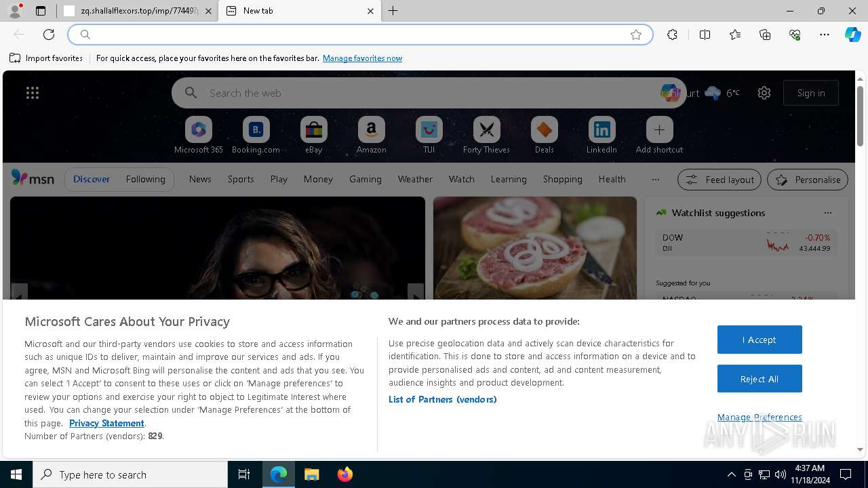868x488 pixels.
Task: Go to the MSN logo home
Action: coord(33,178)
